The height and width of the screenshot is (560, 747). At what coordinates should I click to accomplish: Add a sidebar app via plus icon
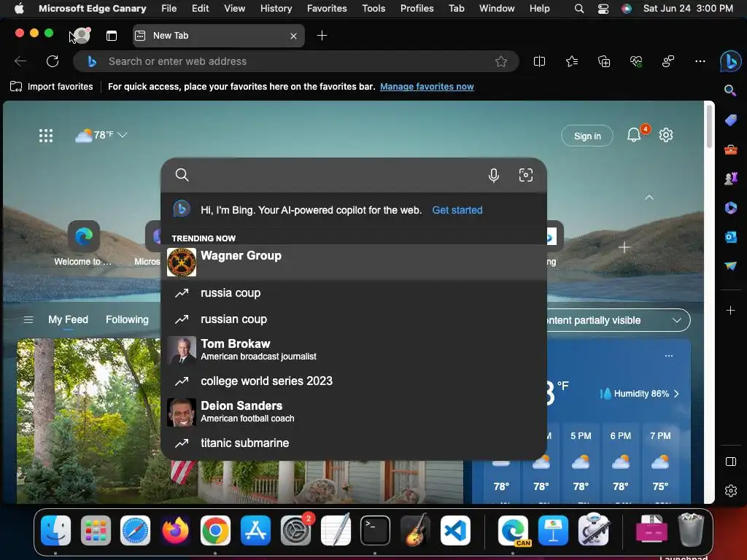click(x=730, y=311)
